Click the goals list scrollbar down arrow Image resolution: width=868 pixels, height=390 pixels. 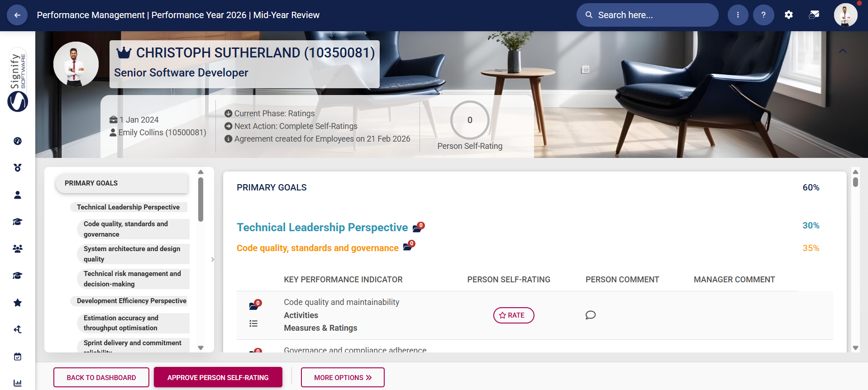[x=201, y=348]
